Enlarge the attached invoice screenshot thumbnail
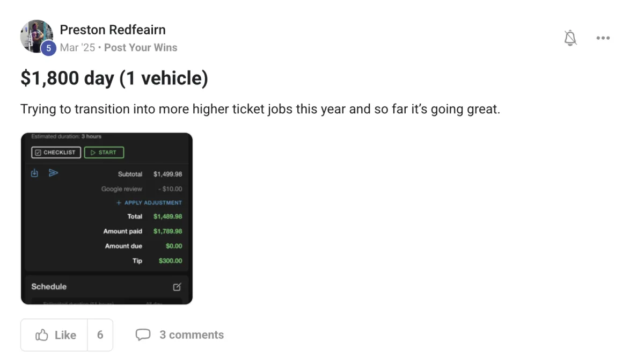Image resolution: width=644 pixels, height=363 pixels. tap(107, 219)
